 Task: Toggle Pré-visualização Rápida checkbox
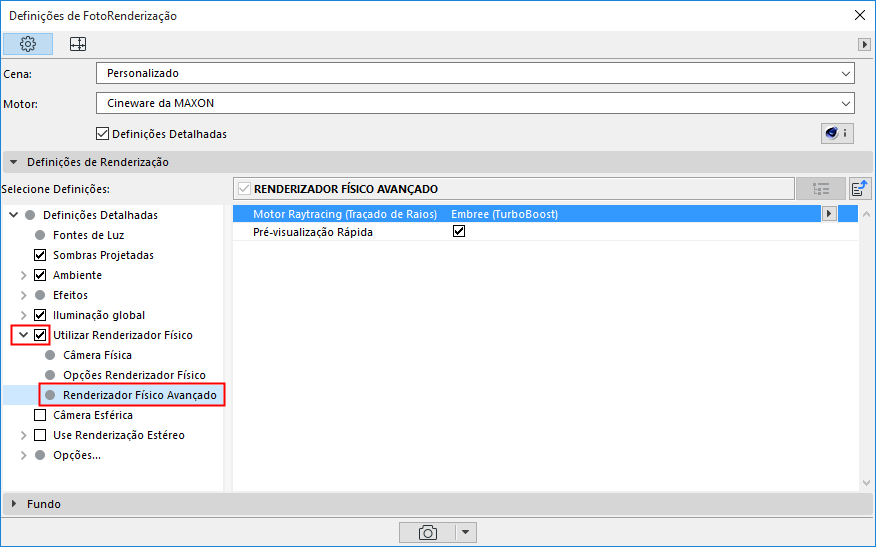click(459, 231)
